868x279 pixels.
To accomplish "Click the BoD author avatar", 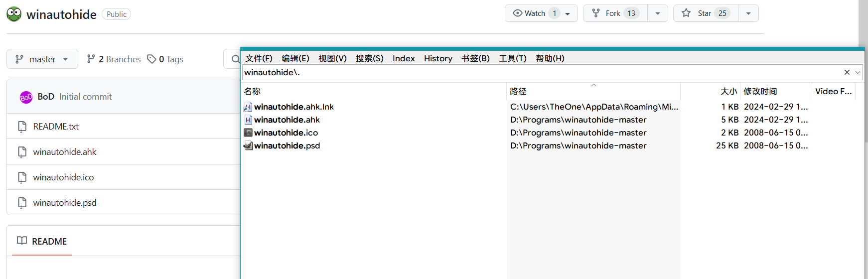I will (26, 97).
